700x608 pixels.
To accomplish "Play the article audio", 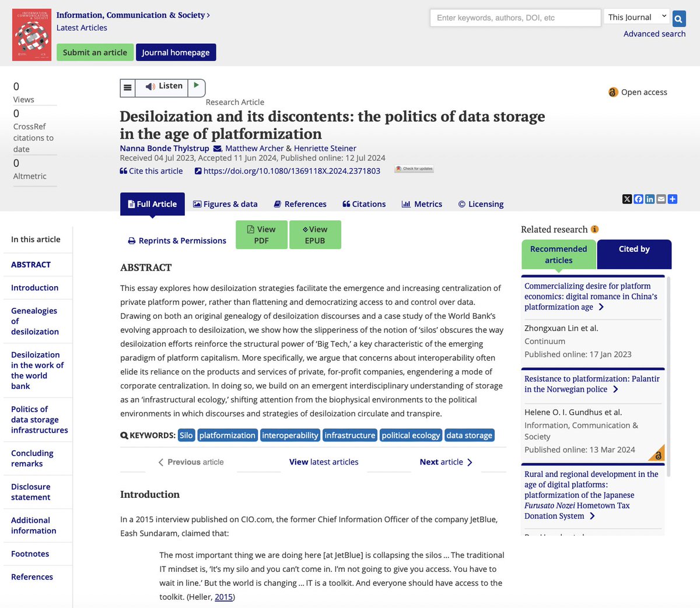I will click(197, 86).
